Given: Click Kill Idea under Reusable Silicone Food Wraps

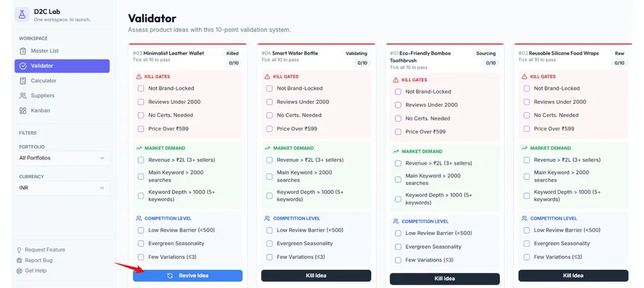Looking at the screenshot, I should point(573,276).
